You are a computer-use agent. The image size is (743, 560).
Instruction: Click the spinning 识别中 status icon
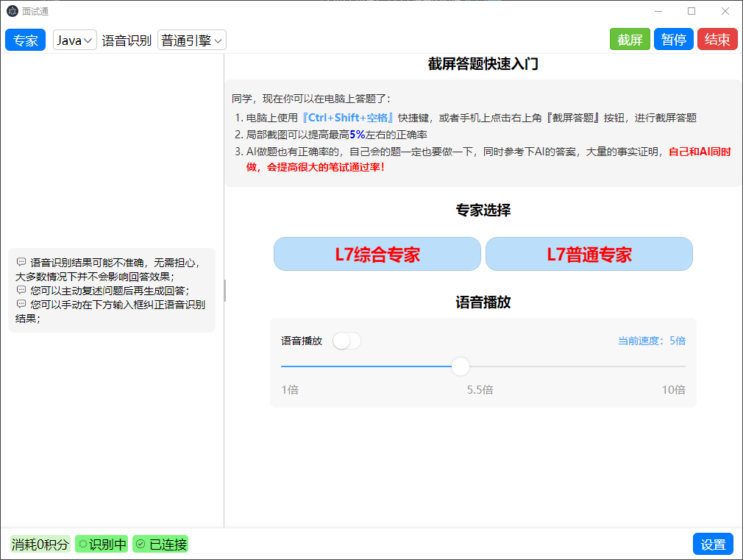83,544
